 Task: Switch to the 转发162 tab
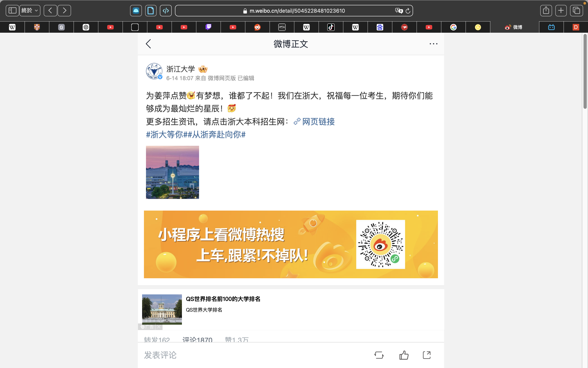157,340
